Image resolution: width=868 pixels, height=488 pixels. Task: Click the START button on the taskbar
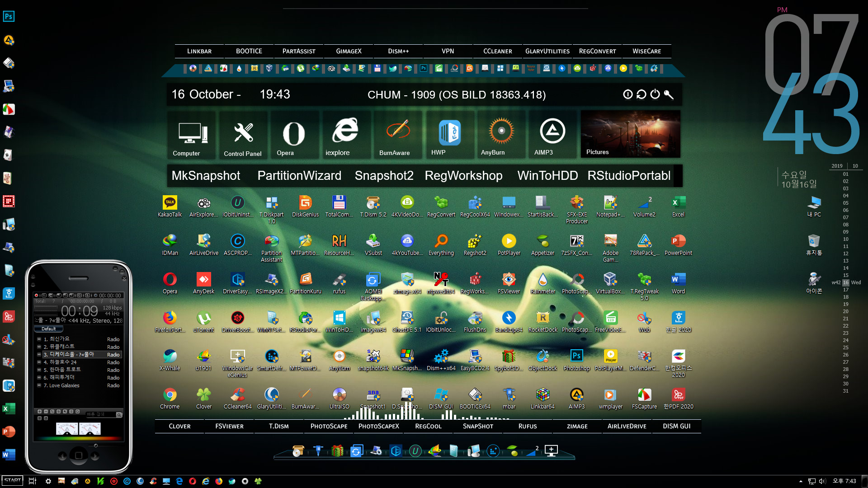point(12,480)
